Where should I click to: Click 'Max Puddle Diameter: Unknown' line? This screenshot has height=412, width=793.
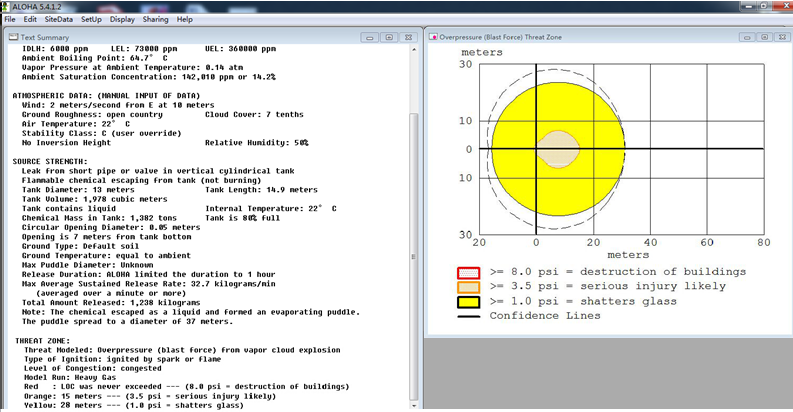pyautogui.click(x=87, y=265)
